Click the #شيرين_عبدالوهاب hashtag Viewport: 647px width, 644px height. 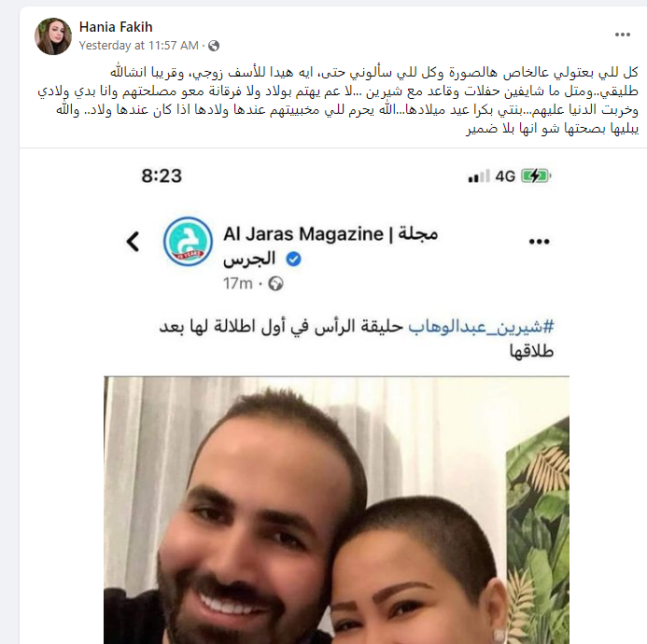coord(481,328)
